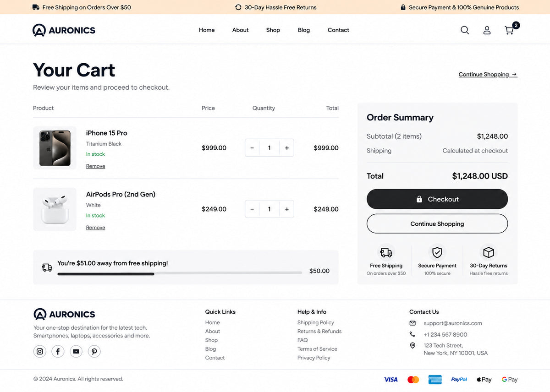Click the Apple Pay payment icon

(484, 380)
